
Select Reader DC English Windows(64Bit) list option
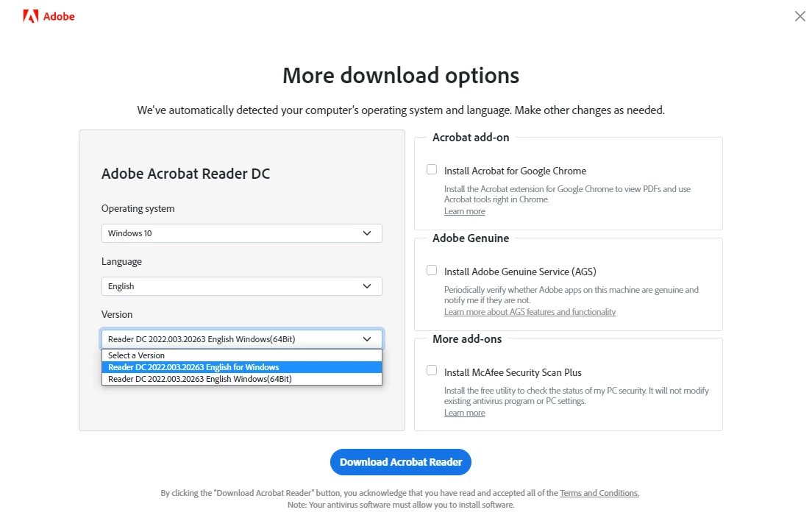[242, 379]
